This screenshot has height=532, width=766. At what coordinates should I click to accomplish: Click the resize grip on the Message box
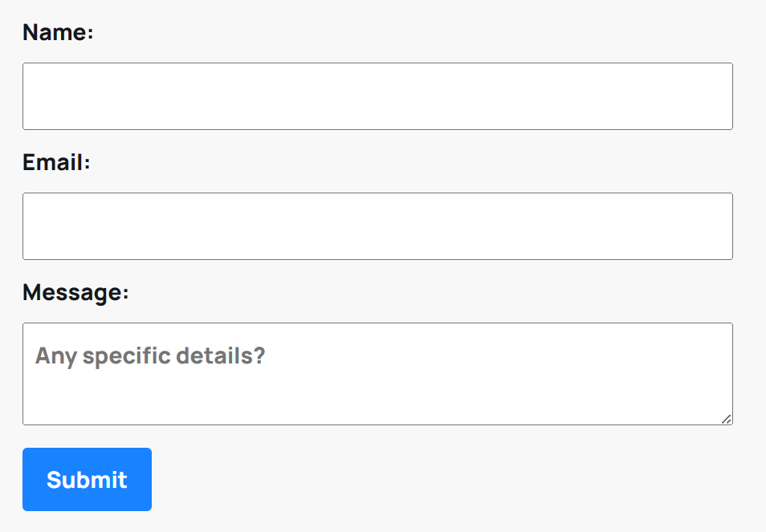pos(727,419)
